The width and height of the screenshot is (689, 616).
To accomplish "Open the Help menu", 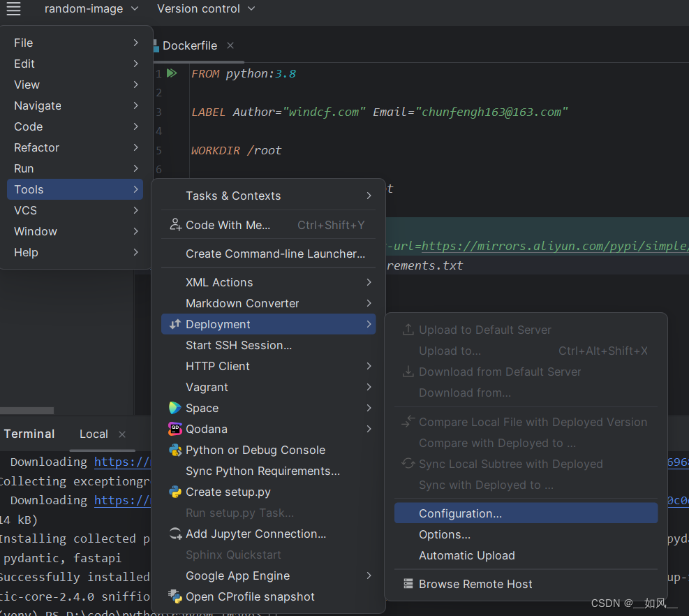I will [x=26, y=252].
